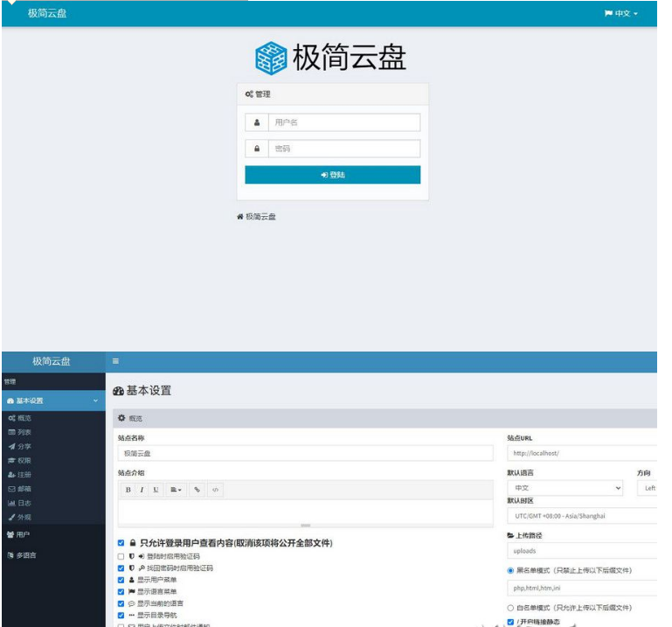Screen dimensions: 672x627
Task: Toggle italic in the site description editor
Action: [x=142, y=490]
